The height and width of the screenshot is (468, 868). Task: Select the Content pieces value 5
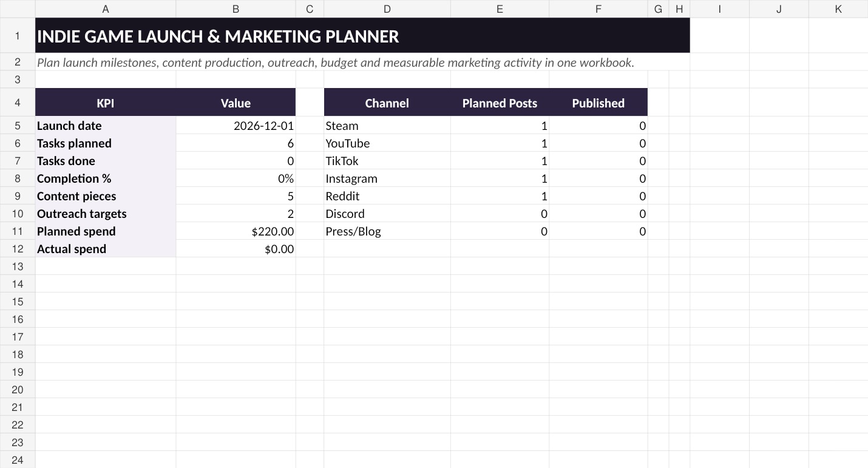coord(236,196)
